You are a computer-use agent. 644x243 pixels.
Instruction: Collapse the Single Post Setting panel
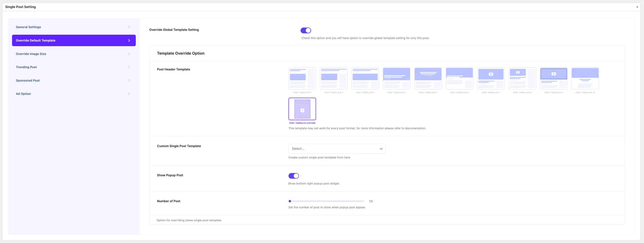pyautogui.click(x=637, y=7)
